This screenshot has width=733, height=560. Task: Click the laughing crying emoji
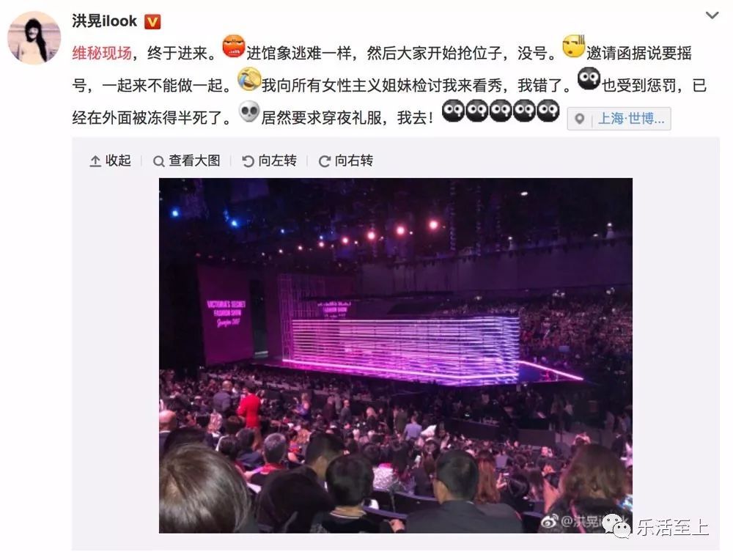coord(249,79)
